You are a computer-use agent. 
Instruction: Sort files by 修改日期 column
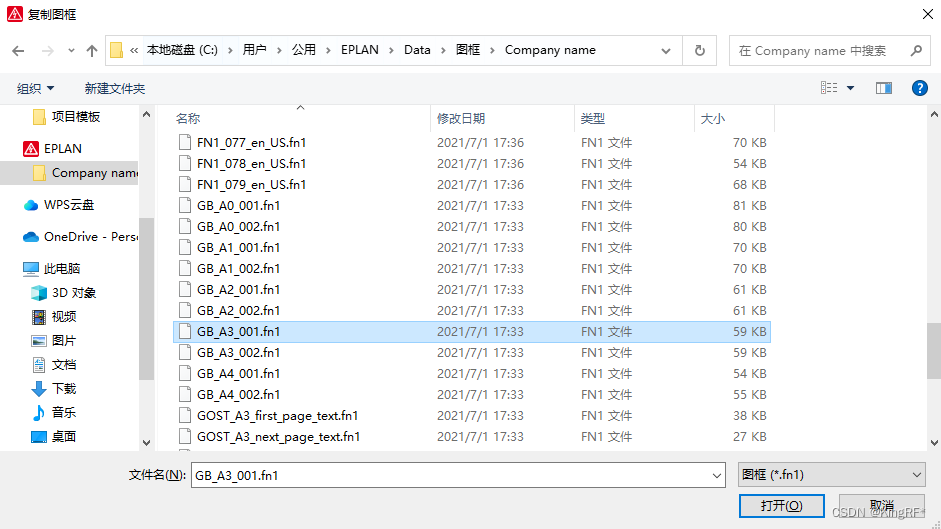click(x=461, y=118)
